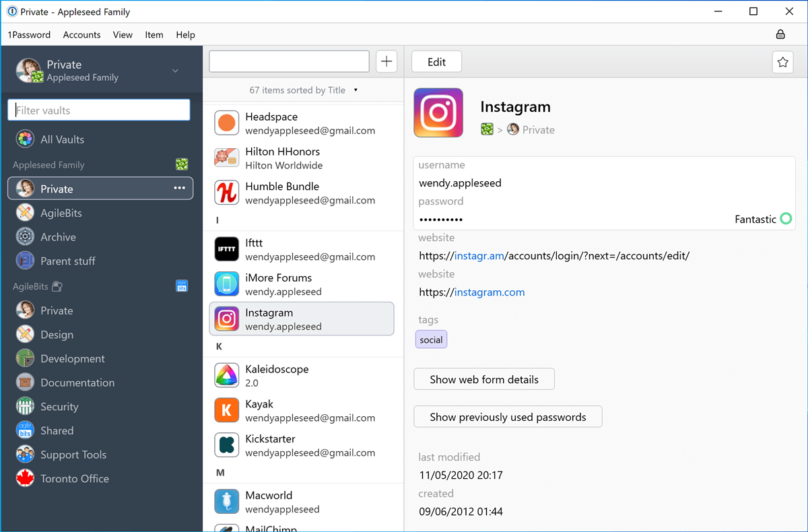Click the three dots on Private vault
The image size is (808, 532).
coord(179,189)
